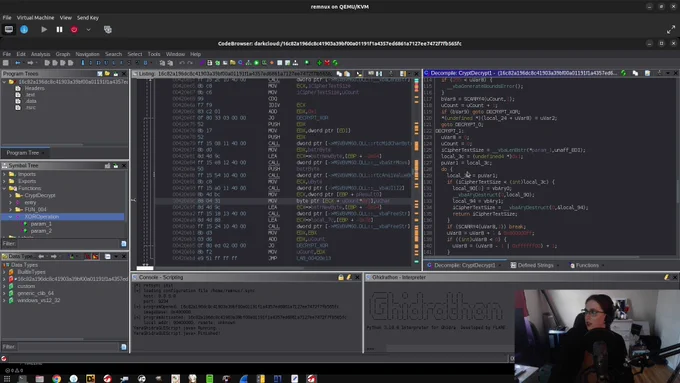Switch to the Program Tree tab

[x=23, y=153]
